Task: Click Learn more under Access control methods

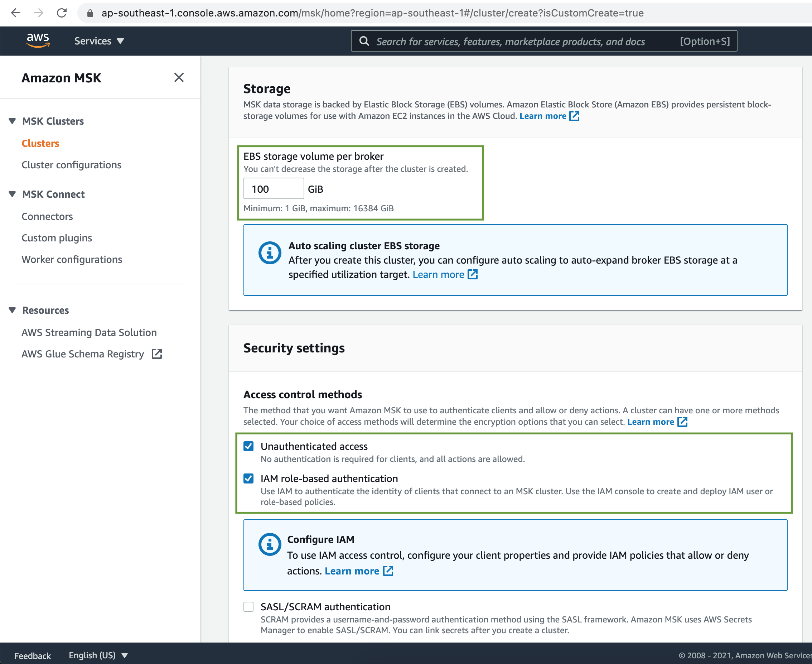Action: (651, 422)
